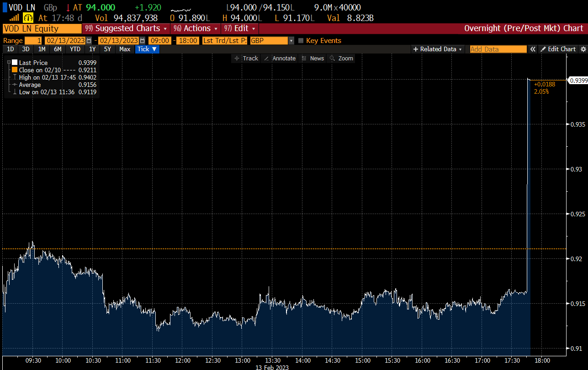Click the GBP currency field
The height and width of the screenshot is (370, 588).
click(269, 41)
